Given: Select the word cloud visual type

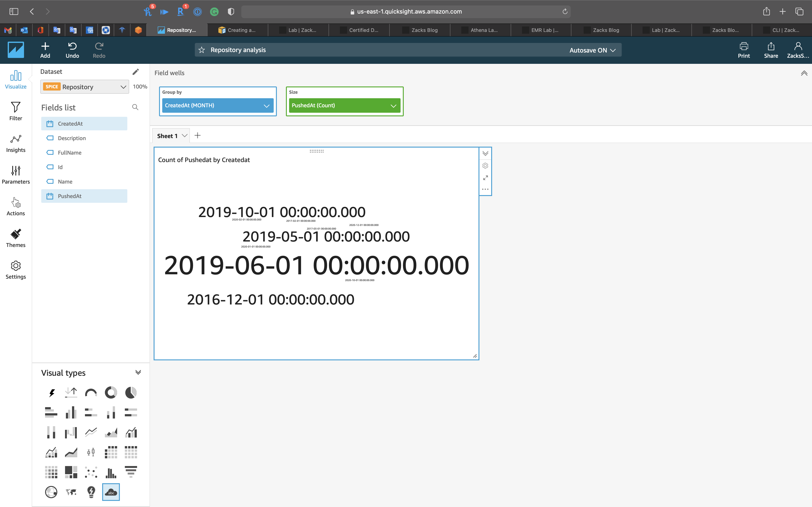Looking at the screenshot, I should (x=111, y=492).
